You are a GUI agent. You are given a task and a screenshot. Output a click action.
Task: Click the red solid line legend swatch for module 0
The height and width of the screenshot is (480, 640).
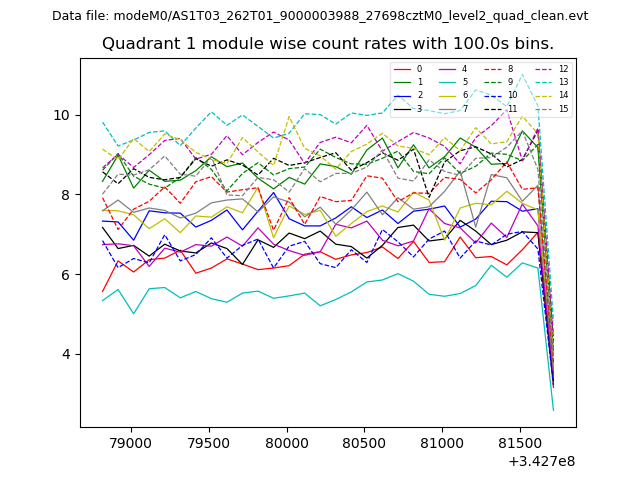[402, 69]
